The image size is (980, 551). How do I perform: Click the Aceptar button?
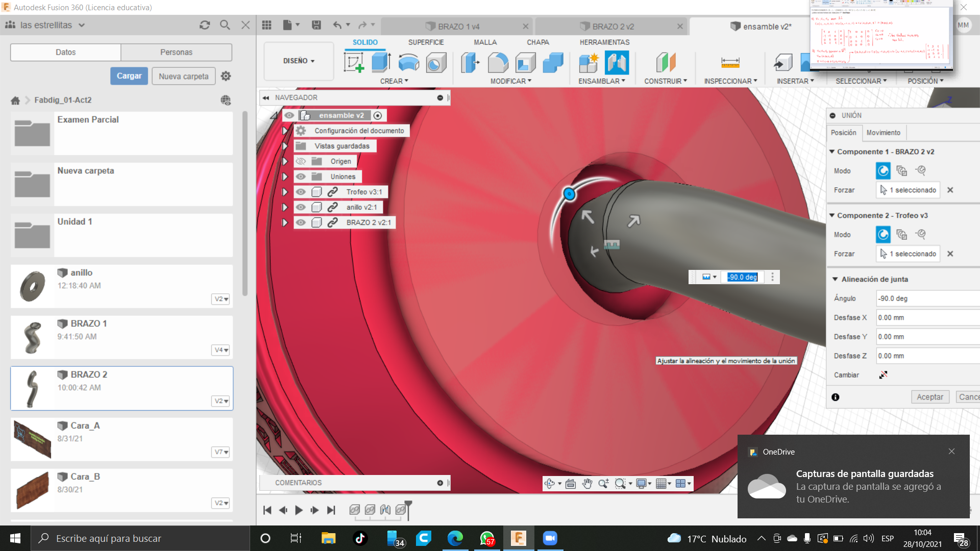929,397
